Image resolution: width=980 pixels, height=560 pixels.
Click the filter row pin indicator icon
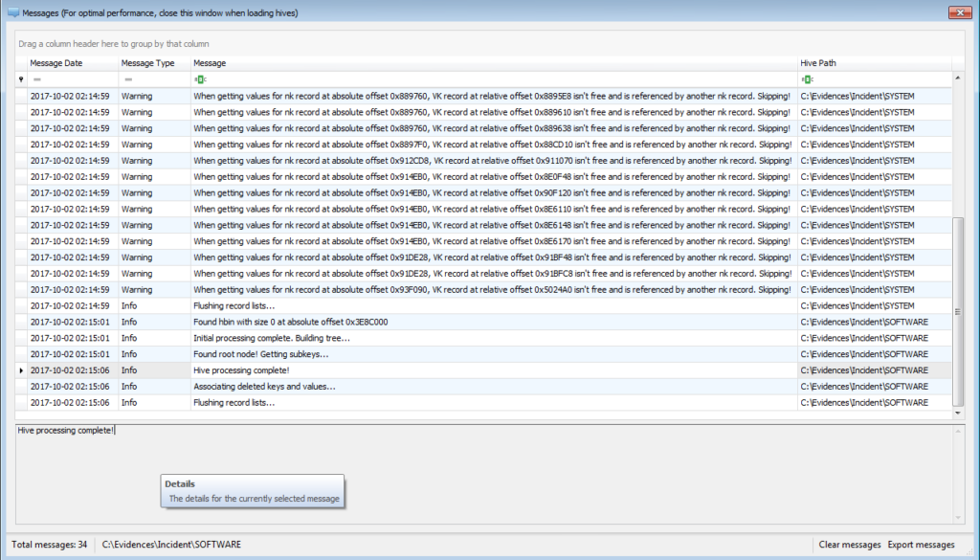pyautogui.click(x=22, y=79)
